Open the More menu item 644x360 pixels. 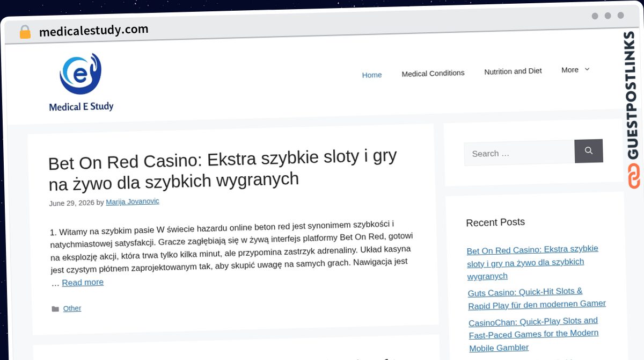pos(570,70)
